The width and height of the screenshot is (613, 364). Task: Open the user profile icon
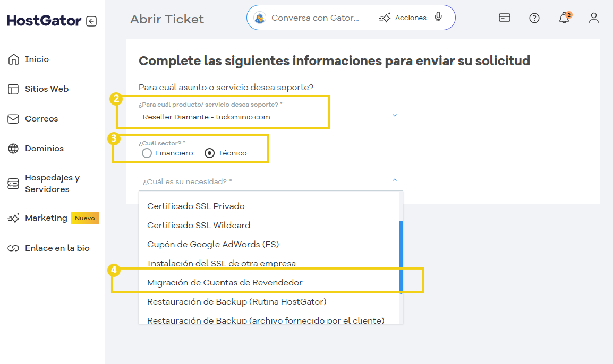click(594, 18)
